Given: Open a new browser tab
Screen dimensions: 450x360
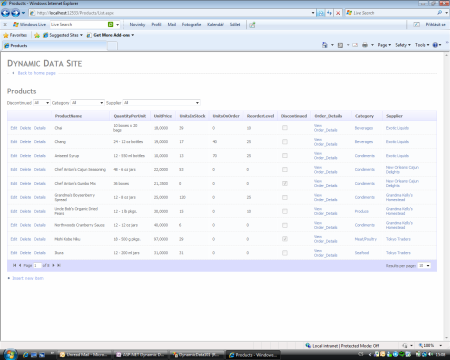Looking at the screenshot, I should point(112,46).
